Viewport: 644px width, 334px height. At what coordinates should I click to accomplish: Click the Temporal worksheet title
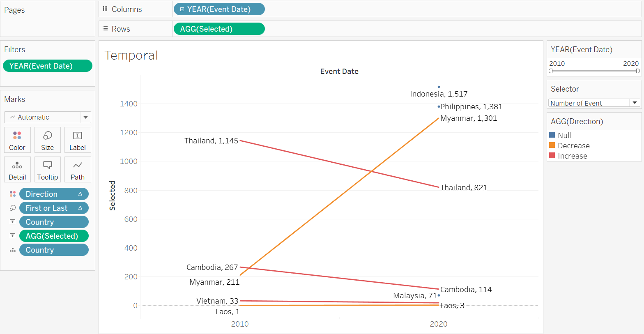pyautogui.click(x=131, y=55)
